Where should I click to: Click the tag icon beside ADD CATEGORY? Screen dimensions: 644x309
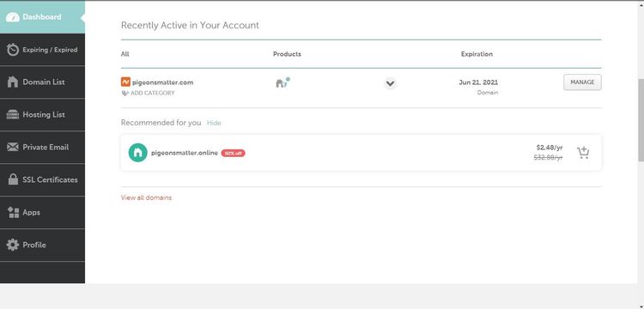tap(125, 94)
